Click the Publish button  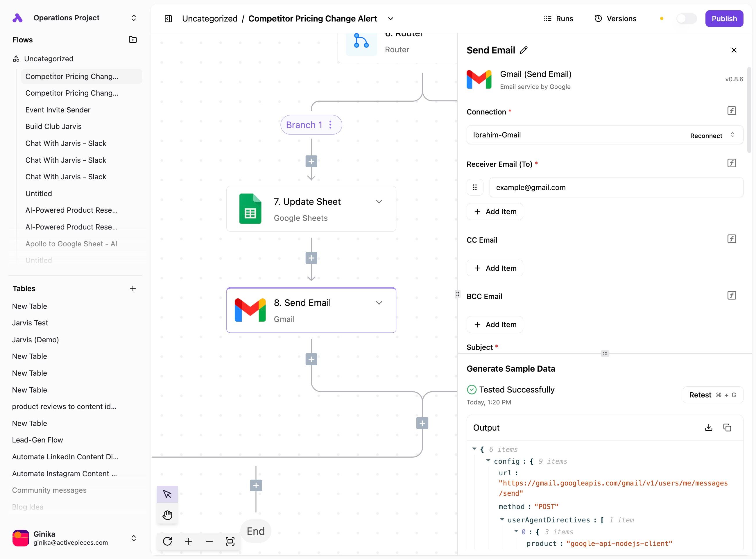(x=724, y=19)
